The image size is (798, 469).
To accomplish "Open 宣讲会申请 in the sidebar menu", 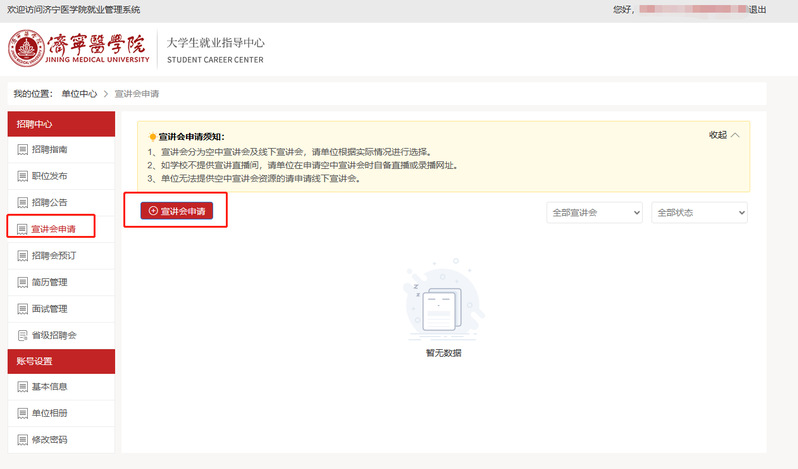I will [x=53, y=229].
